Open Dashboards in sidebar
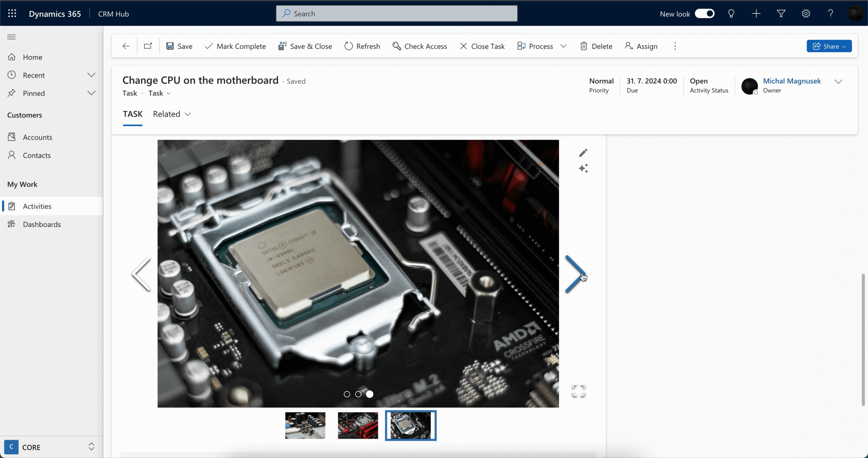868x458 pixels. (x=52, y=224)
